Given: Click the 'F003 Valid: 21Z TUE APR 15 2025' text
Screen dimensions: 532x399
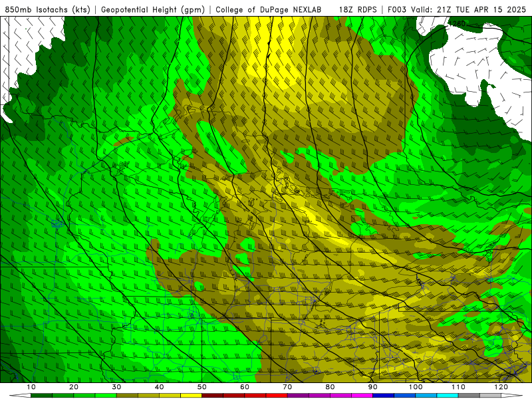Looking at the screenshot, I should 457,10.
